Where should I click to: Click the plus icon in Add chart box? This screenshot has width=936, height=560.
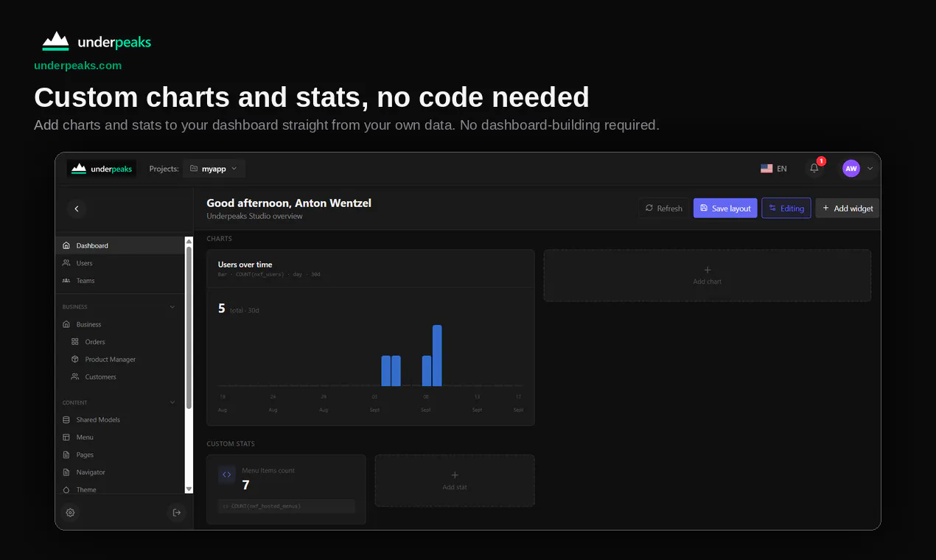point(708,270)
